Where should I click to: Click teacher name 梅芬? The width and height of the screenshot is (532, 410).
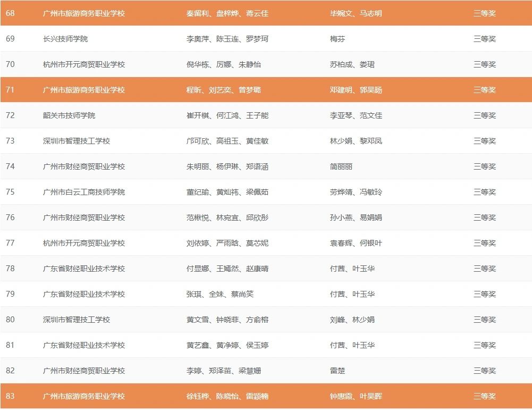(337, 39)
